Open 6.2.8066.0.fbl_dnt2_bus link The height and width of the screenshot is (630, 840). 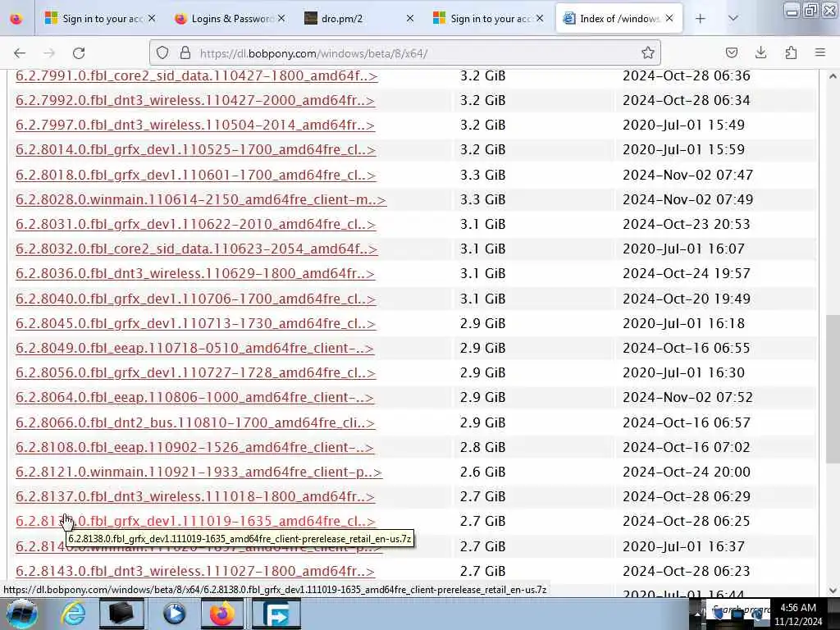coord(195,422)
